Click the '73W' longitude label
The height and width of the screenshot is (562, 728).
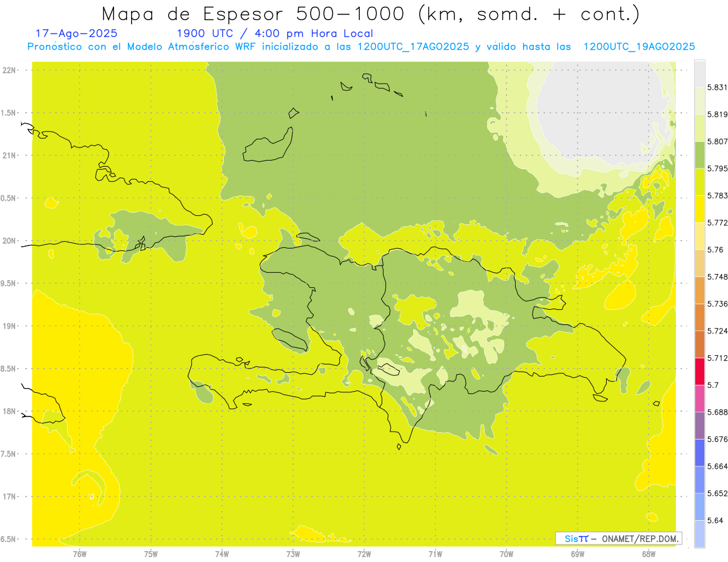point(293,554)
